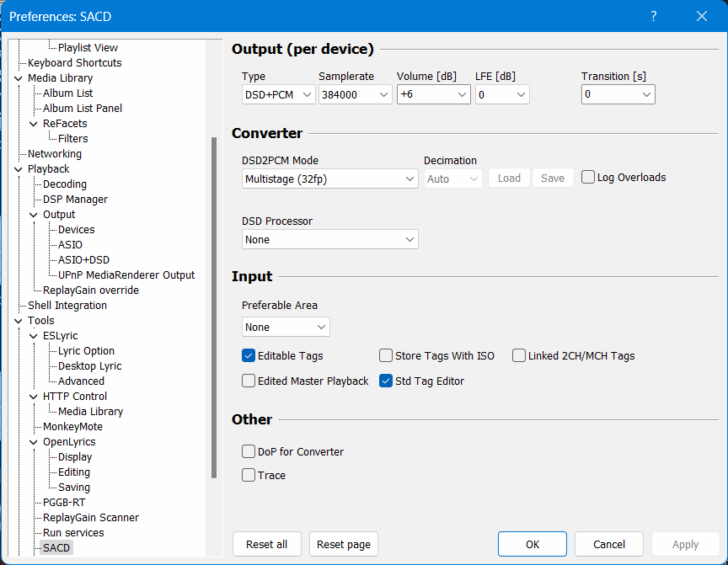Open Lyric Option under ESLyric
This screenshot has height=565, width=728.
click(x=86, y=351)
